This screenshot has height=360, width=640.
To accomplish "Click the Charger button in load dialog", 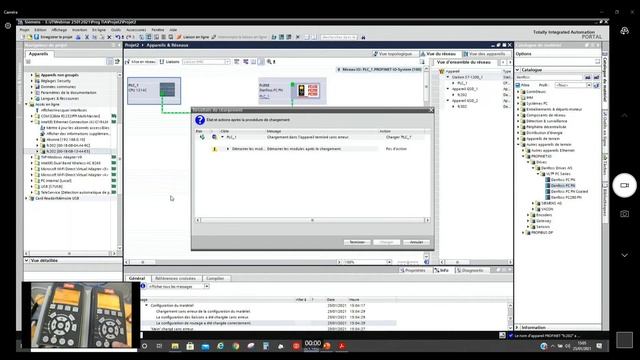I will (x=387, y=242).
